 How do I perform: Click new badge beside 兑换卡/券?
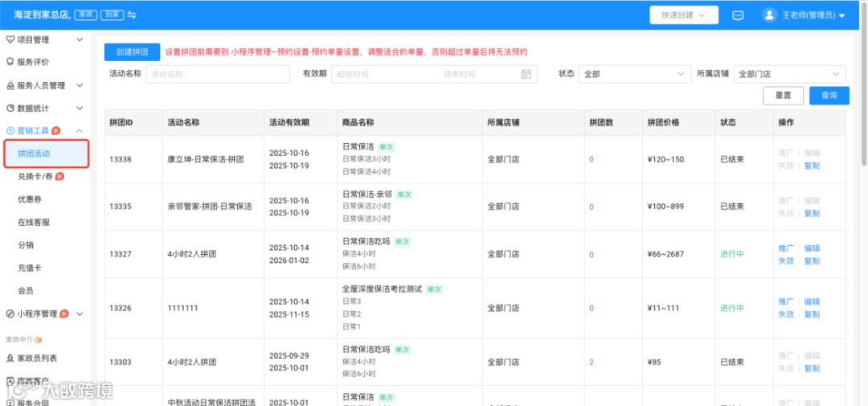(x=59, y=177)
